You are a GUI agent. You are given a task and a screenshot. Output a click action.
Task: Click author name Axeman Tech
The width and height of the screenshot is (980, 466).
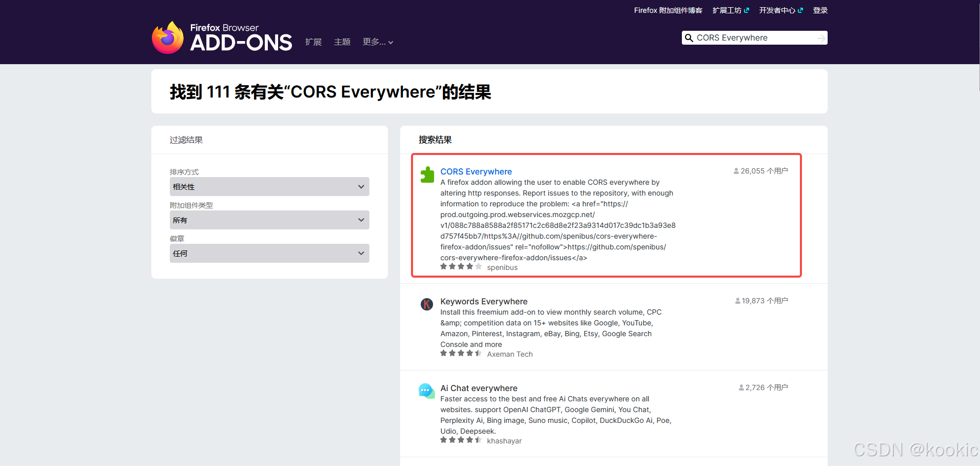click(x=510, y=354)
